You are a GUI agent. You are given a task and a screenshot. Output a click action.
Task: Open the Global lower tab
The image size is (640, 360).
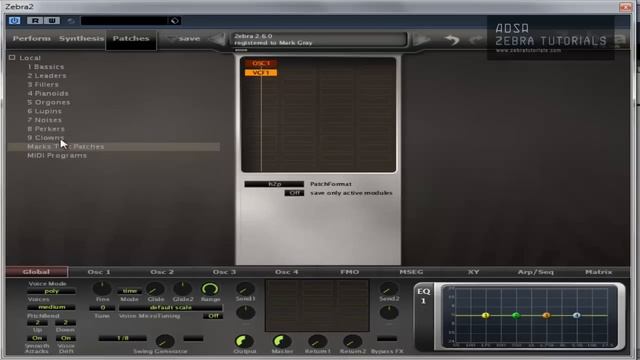coord(37,272)
